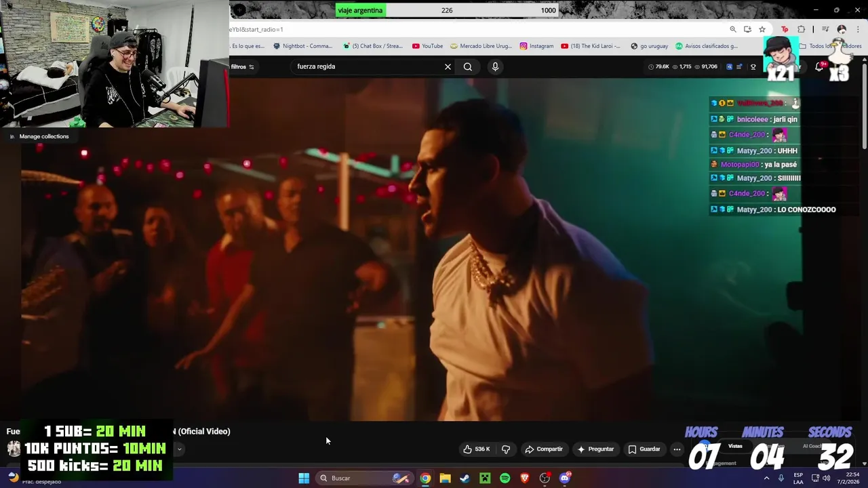Image resolution: width=868 pixels, height=488 pixels.
Task: Open Chat Box / Stream bookmark
Action: (x=373, y=46)
